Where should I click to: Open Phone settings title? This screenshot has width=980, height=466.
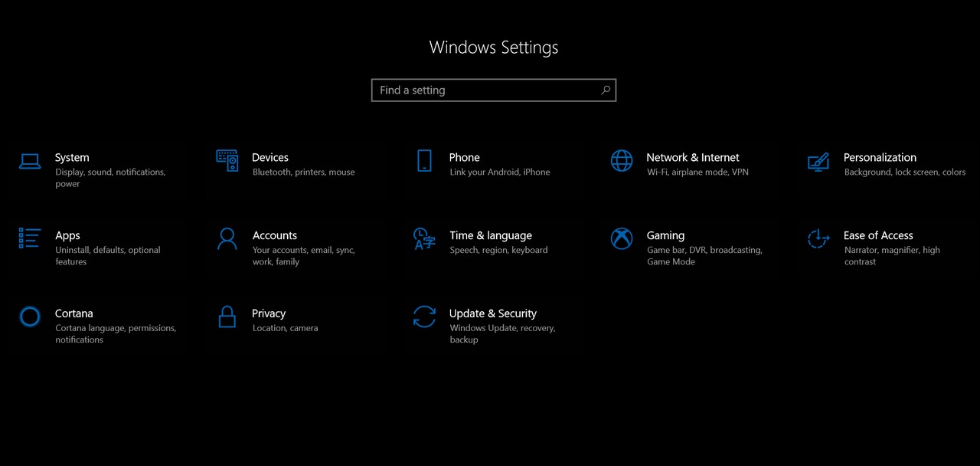[465, 157]
